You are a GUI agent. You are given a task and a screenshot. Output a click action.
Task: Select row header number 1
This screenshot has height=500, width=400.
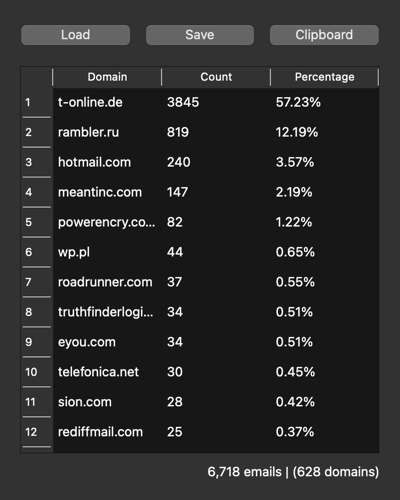coord(36,102)
